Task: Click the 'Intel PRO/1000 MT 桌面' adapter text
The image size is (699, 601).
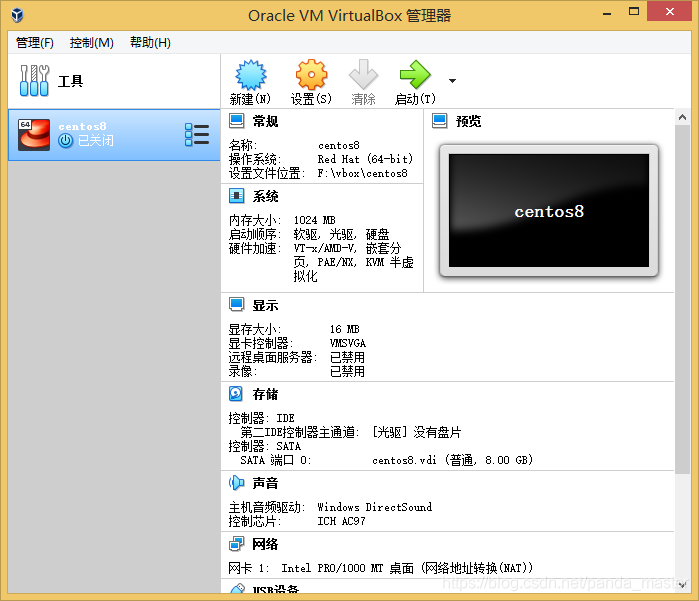Action: (x=347, y=568)
